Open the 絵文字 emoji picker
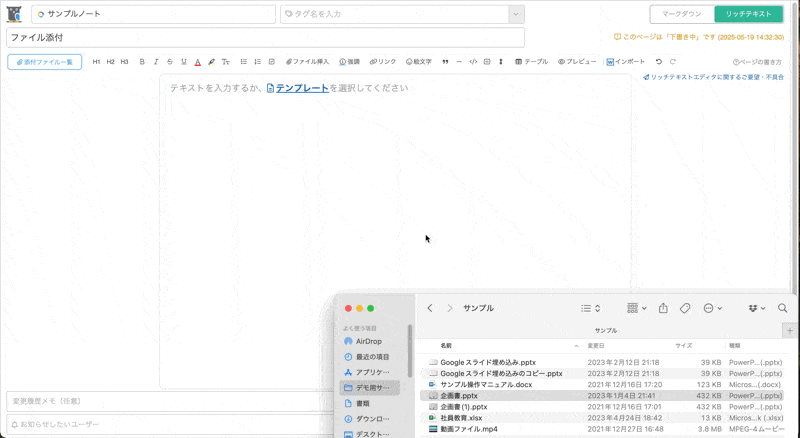 (x=419, y=62)
